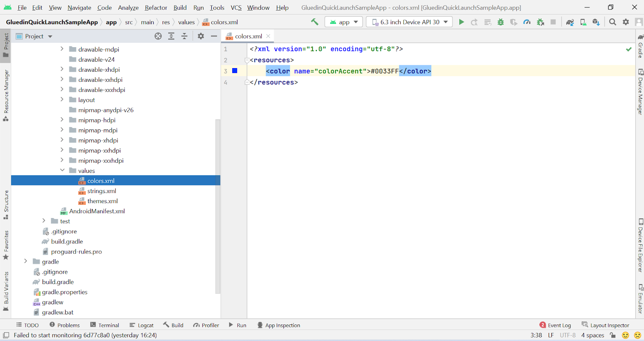Image resolution: width=644 pixels, height=341 pixels.
Task: Expand the test folder
Action: 44,221
